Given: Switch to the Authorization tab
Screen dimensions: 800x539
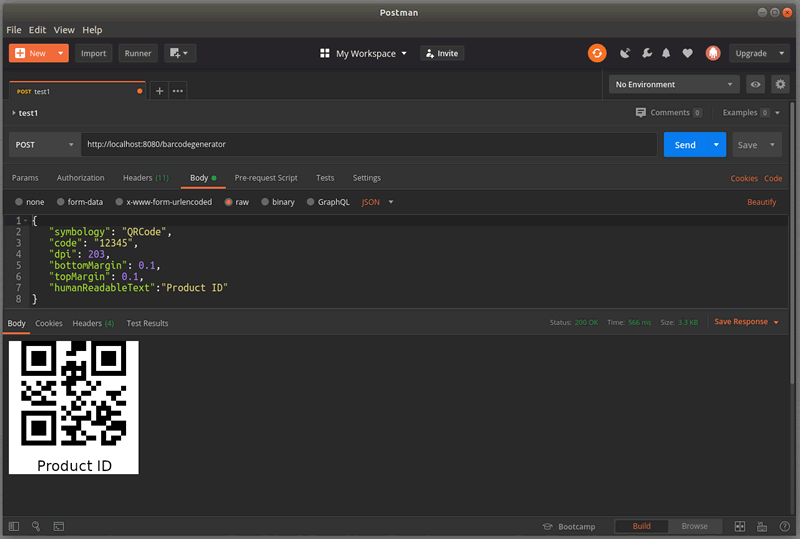Looking at the screenshot, I should pyautogui.click(x=81, y=178).
